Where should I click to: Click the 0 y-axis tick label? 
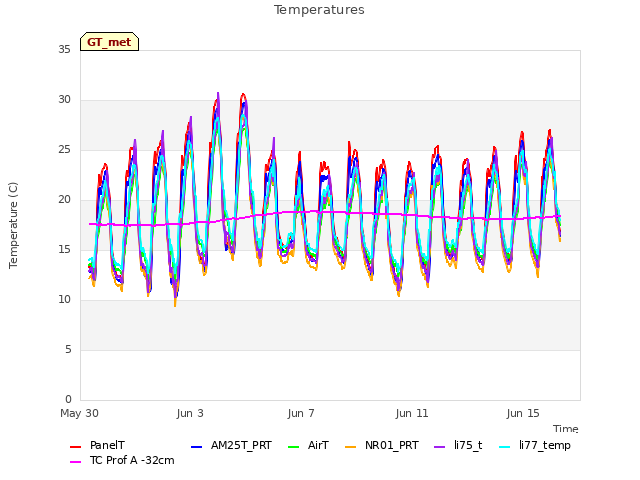point(68,399)
